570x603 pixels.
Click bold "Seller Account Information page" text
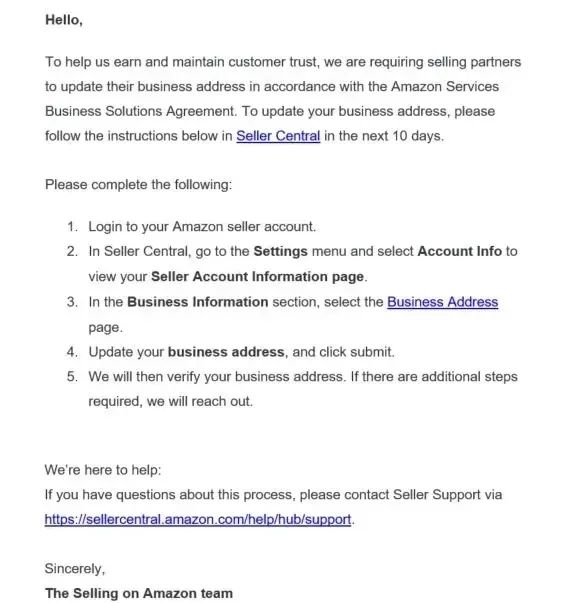tap(257, 277)
